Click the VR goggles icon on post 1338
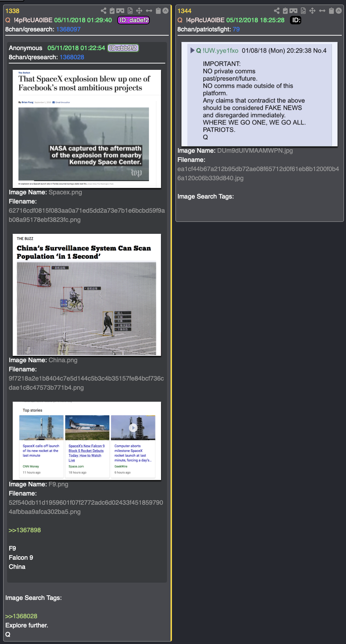 click(121, 11)
